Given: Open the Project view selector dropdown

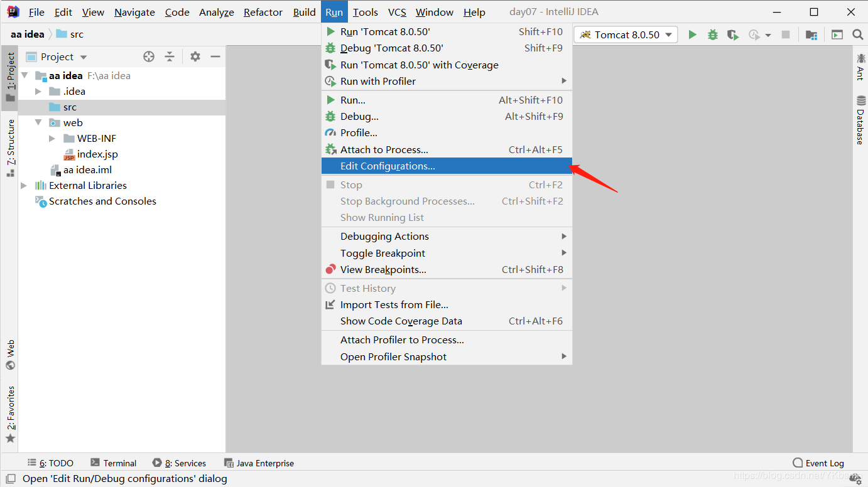Looking at the screenshot, I should click(57, 56).
